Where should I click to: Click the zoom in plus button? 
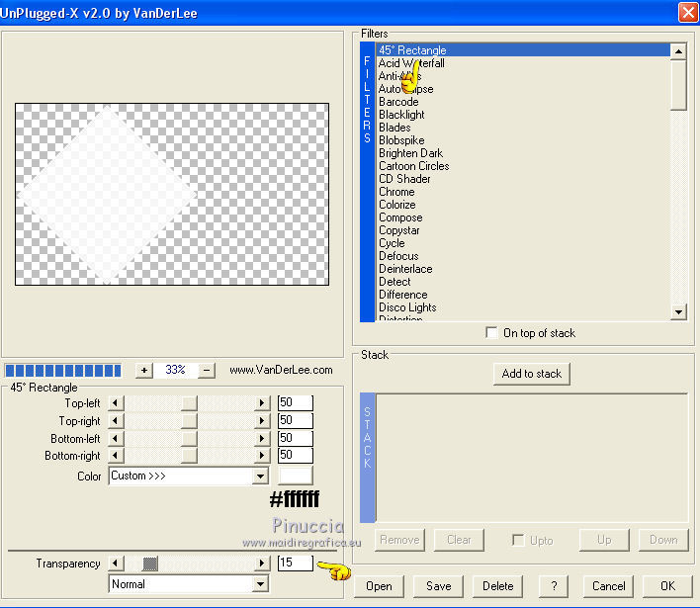(x=144, y=370)
